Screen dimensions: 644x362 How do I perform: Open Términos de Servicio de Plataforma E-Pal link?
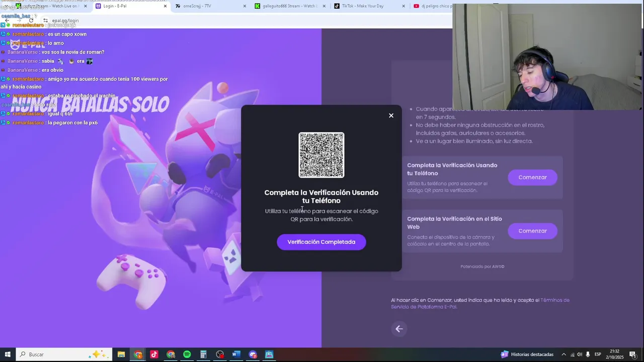tap(480, 303)
